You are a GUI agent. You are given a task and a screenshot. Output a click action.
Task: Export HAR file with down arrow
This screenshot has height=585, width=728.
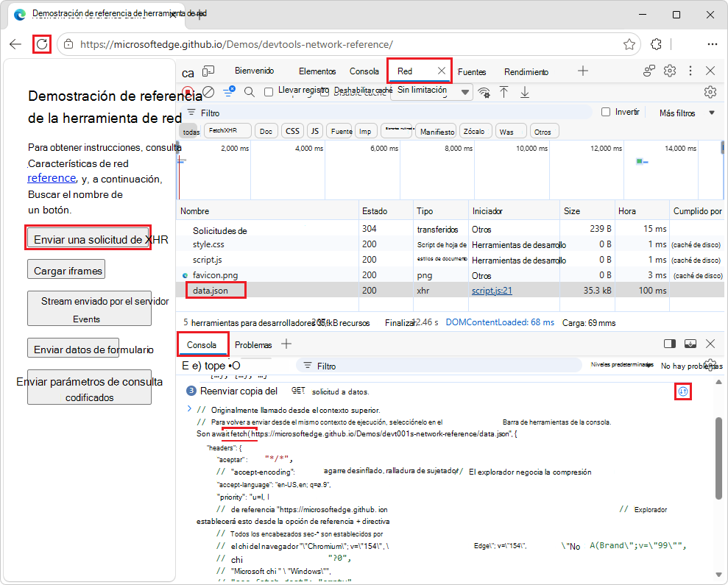pyautogui.click(x=525, y=92)
